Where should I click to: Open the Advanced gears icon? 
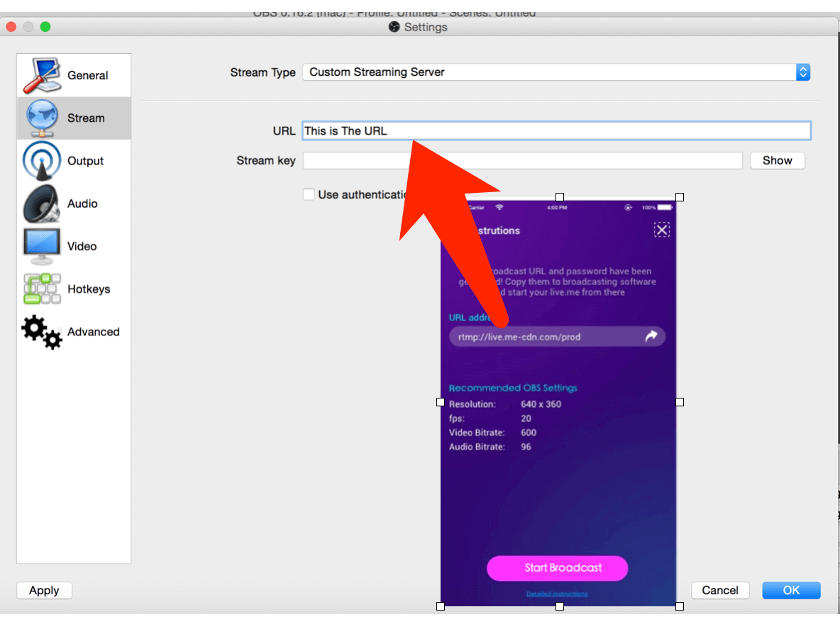42,332
